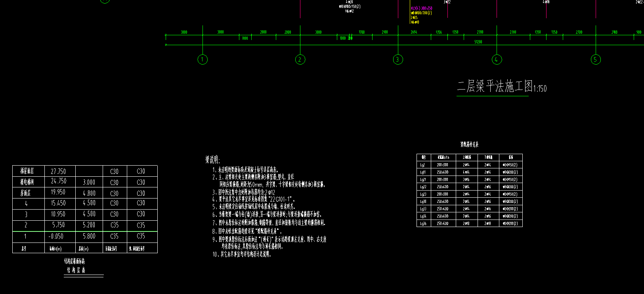Click note 10 at bottom of notes
The height and width of the screenshot is (294, 644).
[x=242, y=254]
